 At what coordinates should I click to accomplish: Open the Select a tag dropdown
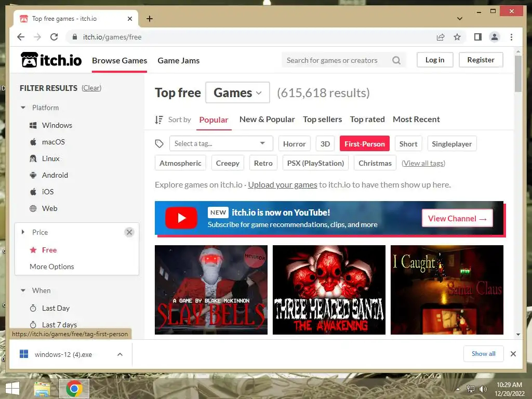221,143
